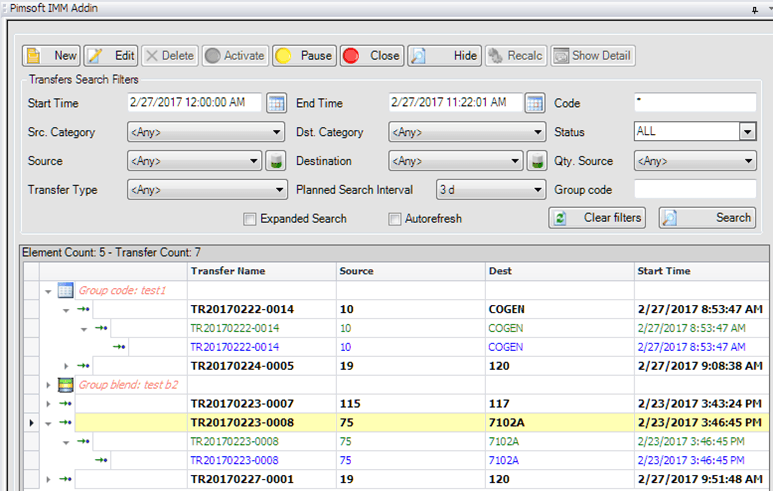Viewport: 773px width, 491px height.
Task: Click the tank icon next to Source
Action: (276, 161)
